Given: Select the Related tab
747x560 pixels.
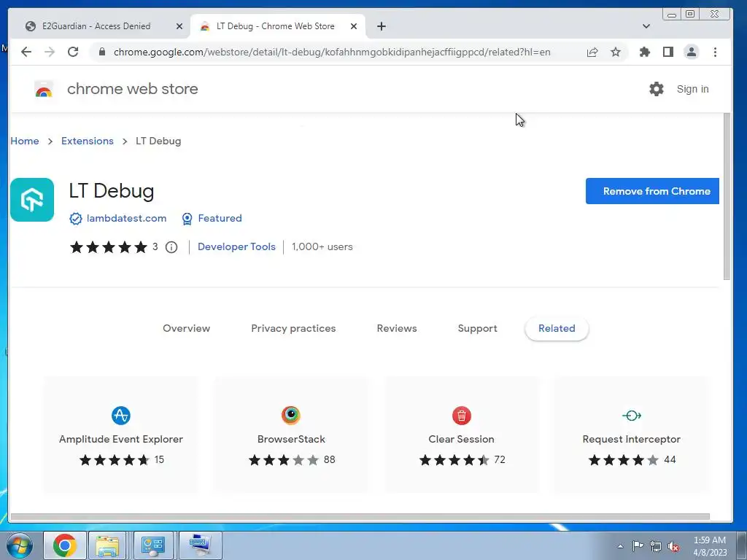Looking at the screenshot, I should 557,328.
